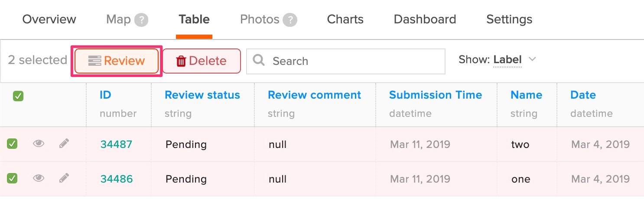Open the Dashboard tab
The height and width of the screenshot is (199, 644).
[425, 19]
